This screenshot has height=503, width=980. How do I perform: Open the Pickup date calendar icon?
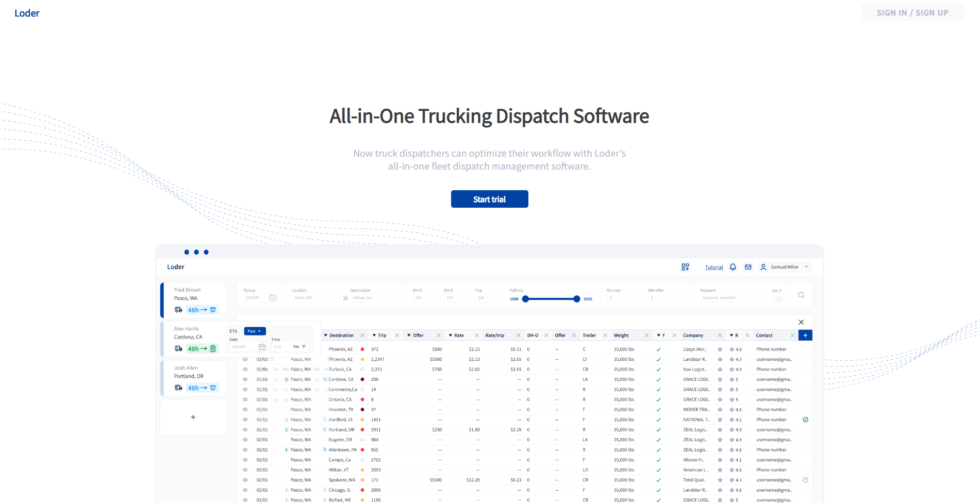273,298
